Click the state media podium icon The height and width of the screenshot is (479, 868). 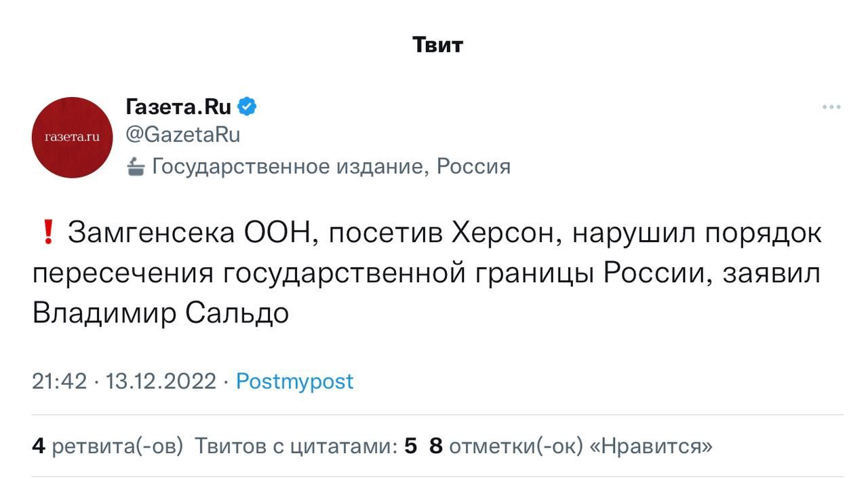coord(136,166)
